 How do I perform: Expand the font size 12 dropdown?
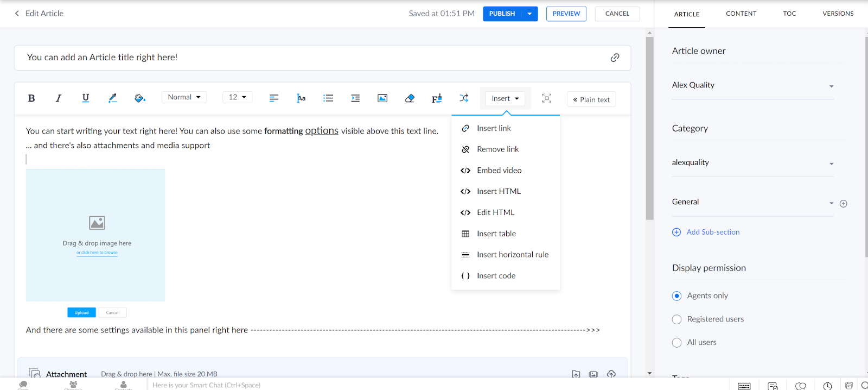(237, 97)
